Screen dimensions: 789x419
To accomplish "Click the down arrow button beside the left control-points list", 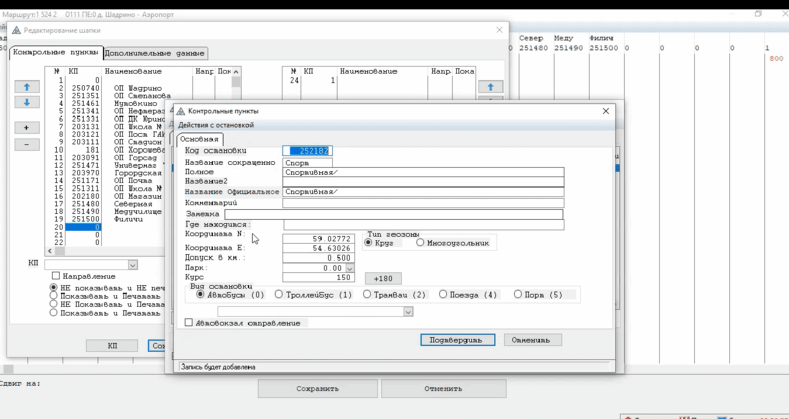I will click(x=27, y=102).
